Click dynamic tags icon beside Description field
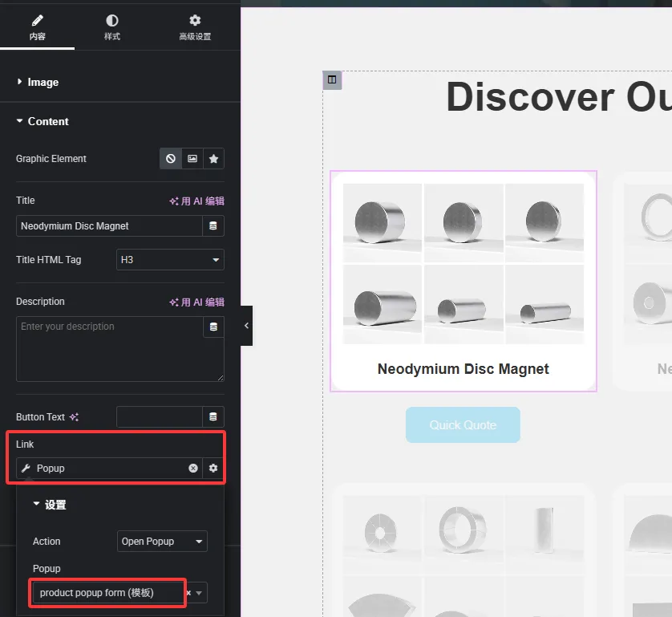This screenshot has width=672, height=617. [x=213, y=327]
